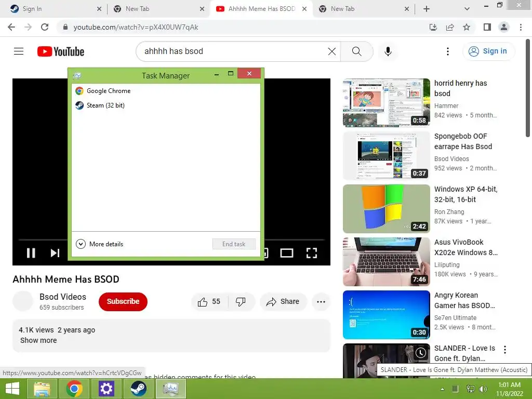The image size is (532, 399).
Task: Click the page vertical scrollbar
Action: pyautogui.click(x=528, y=88)
